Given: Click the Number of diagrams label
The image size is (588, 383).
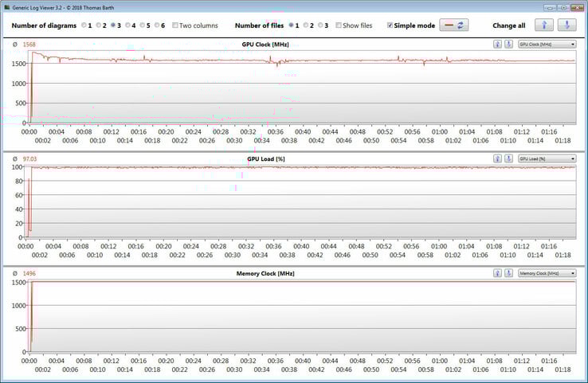Looking at the screenshot, I should [44, 25].
